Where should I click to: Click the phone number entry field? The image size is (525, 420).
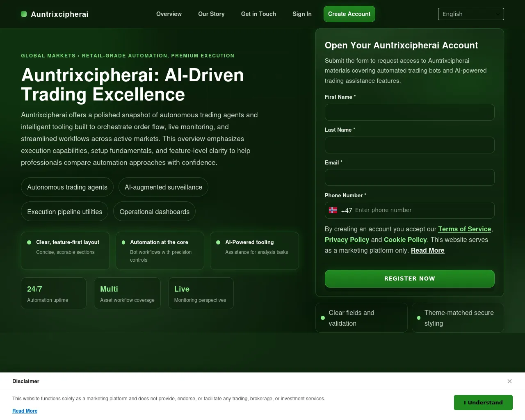pos(422,210)
